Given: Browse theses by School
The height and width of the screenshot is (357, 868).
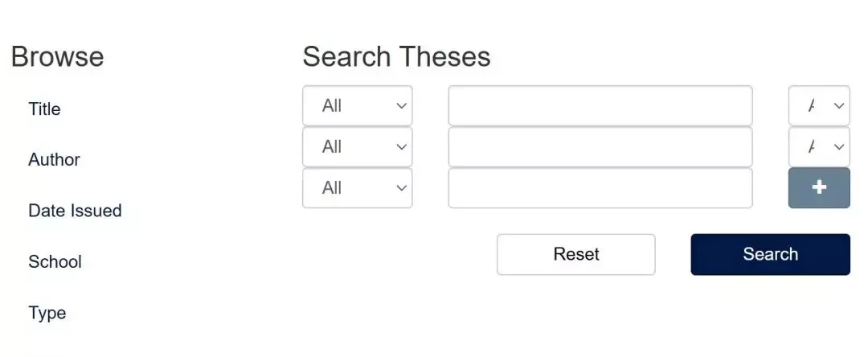Looking at the screenshot, I should pyautogui.click(x=55, y=261).
